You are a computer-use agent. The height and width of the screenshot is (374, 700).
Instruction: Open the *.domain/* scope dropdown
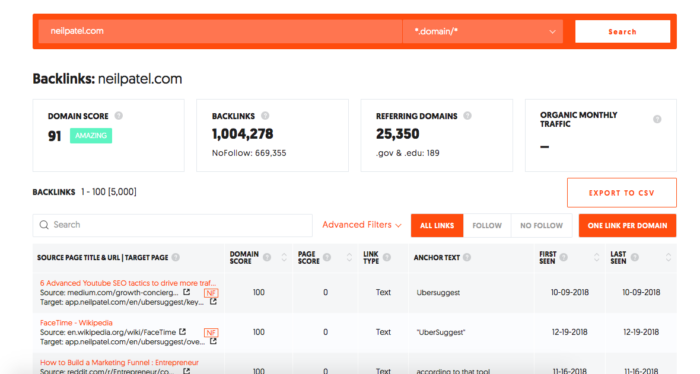pos(483,32)
